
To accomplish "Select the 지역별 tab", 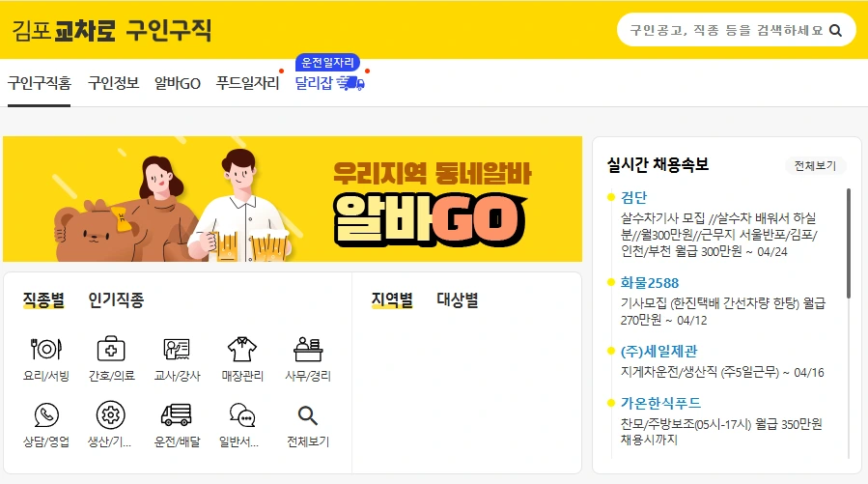I will (392, 299).
